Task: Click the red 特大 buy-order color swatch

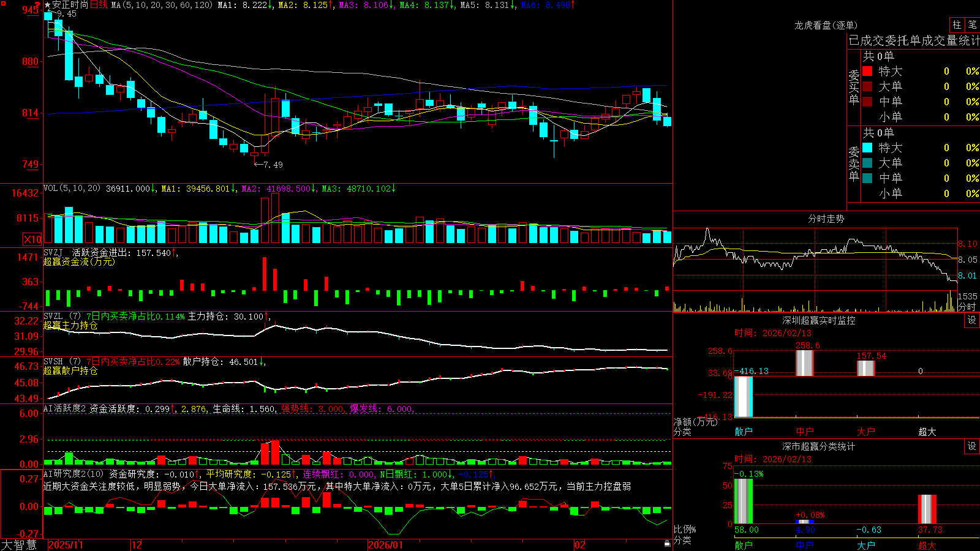Action: (x=867, y=71)
